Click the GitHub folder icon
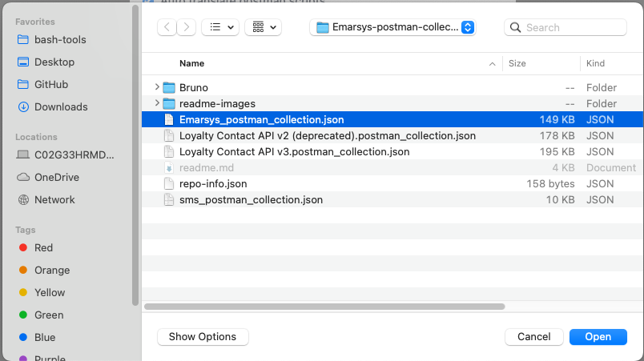Viewport: 644px width, 361px height. [x=23, y=84]
